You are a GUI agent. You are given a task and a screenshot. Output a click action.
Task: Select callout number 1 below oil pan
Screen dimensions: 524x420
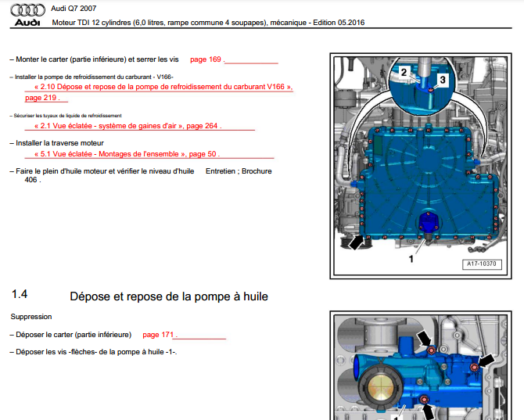coord(411,260)
